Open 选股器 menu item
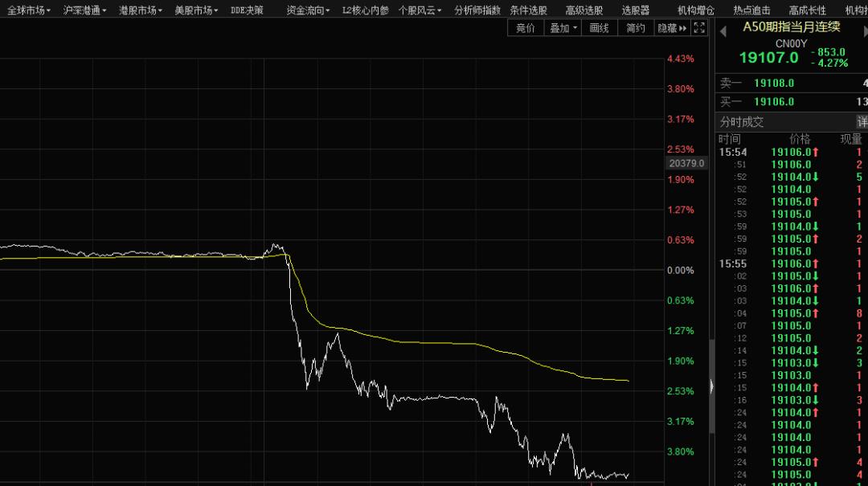 [x=636, y=10]
